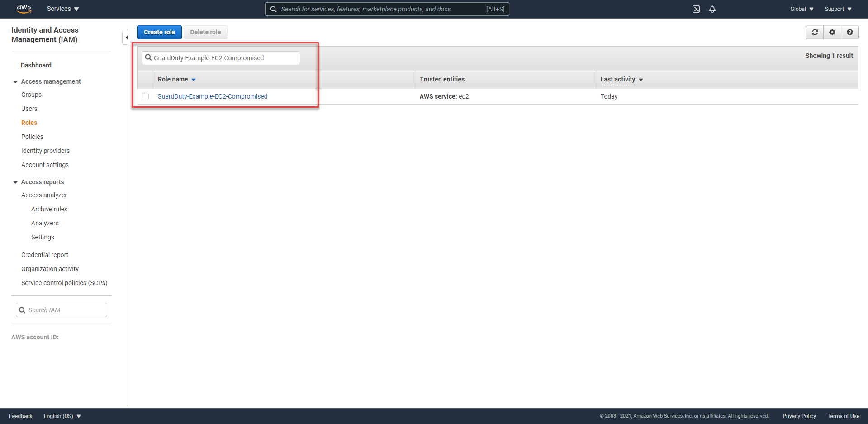This screenshot has width=868, height=424.
Task: Open Policies in side navigation
Action: pos(32,137)
